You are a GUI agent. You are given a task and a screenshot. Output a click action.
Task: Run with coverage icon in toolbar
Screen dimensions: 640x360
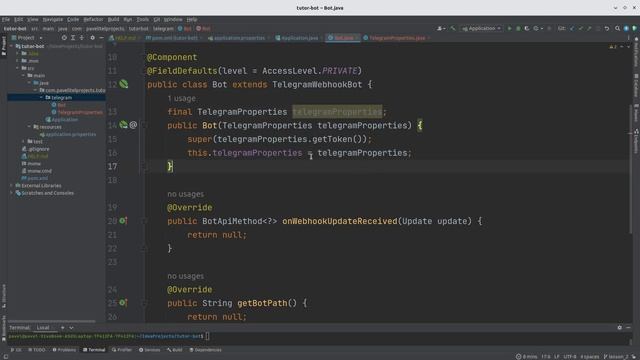click(527, 29)
